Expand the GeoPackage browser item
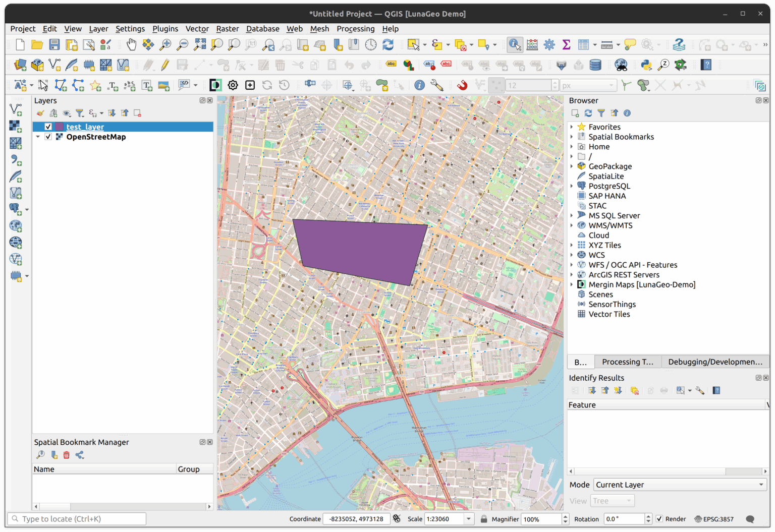 point(572,166)
